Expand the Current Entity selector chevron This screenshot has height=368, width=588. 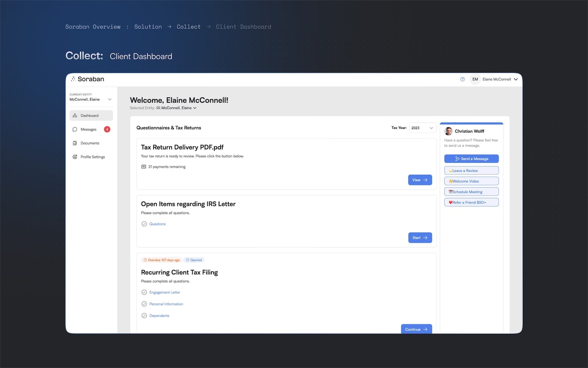110,99
